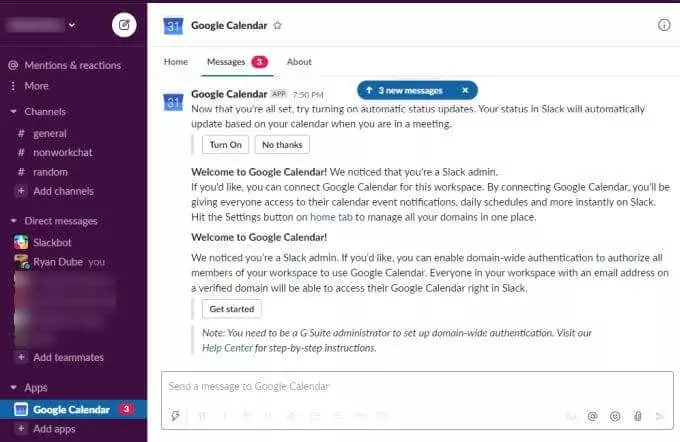Click the mention someone @ icon in composer
Image resolution: width=680 pixels, height=442 pixels.
[x=592, y=416]
